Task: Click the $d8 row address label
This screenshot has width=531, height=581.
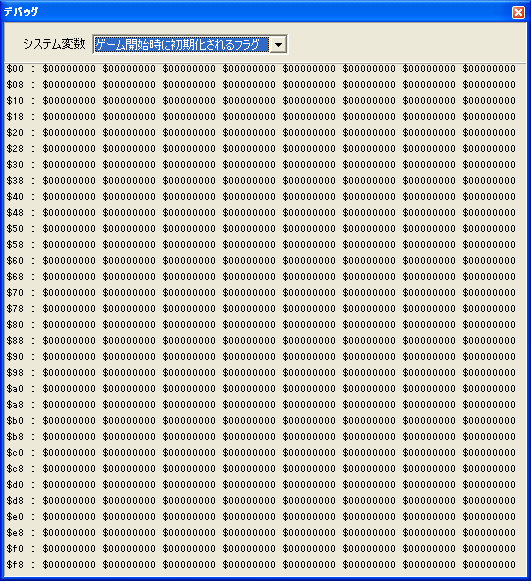Action: (x=15, y=501)
